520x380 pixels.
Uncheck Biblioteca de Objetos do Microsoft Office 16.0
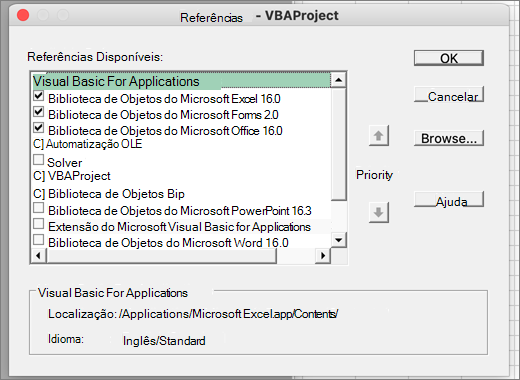click(39, 128)
